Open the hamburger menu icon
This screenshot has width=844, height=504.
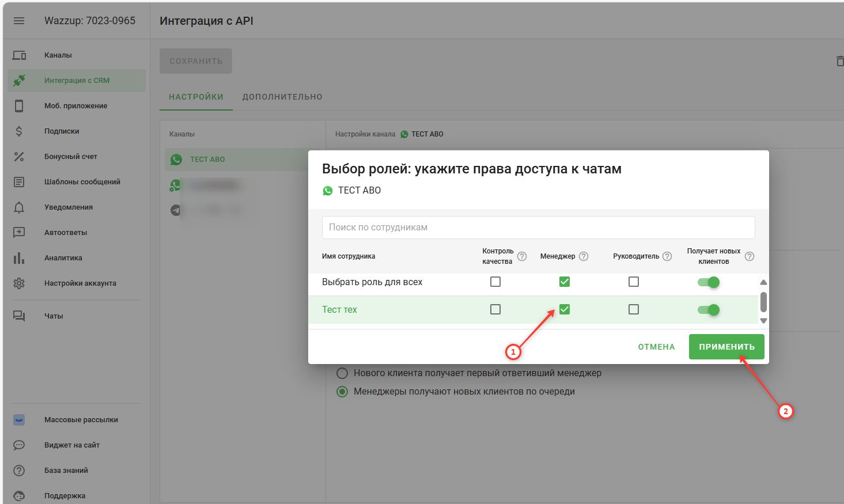tap(19, 21)
